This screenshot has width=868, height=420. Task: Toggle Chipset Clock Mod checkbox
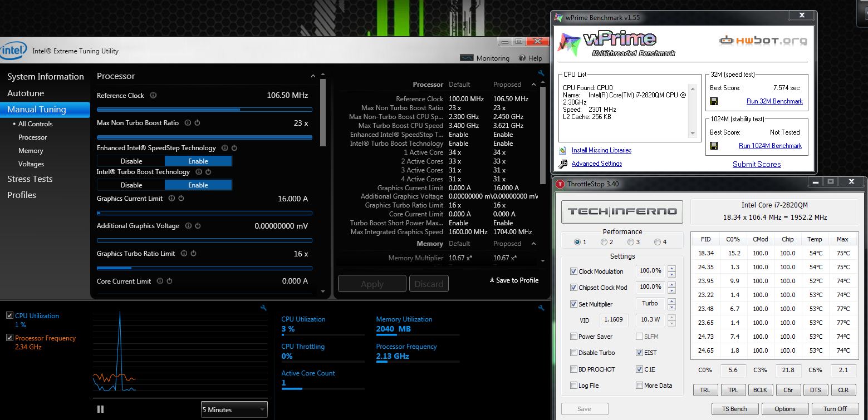click(x=573, y=288)
